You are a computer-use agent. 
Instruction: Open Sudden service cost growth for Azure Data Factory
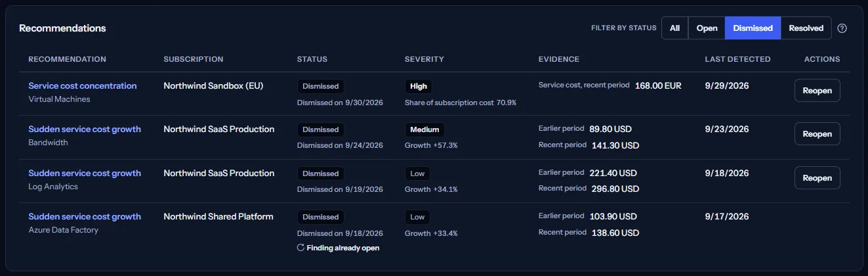click(85, 217)
